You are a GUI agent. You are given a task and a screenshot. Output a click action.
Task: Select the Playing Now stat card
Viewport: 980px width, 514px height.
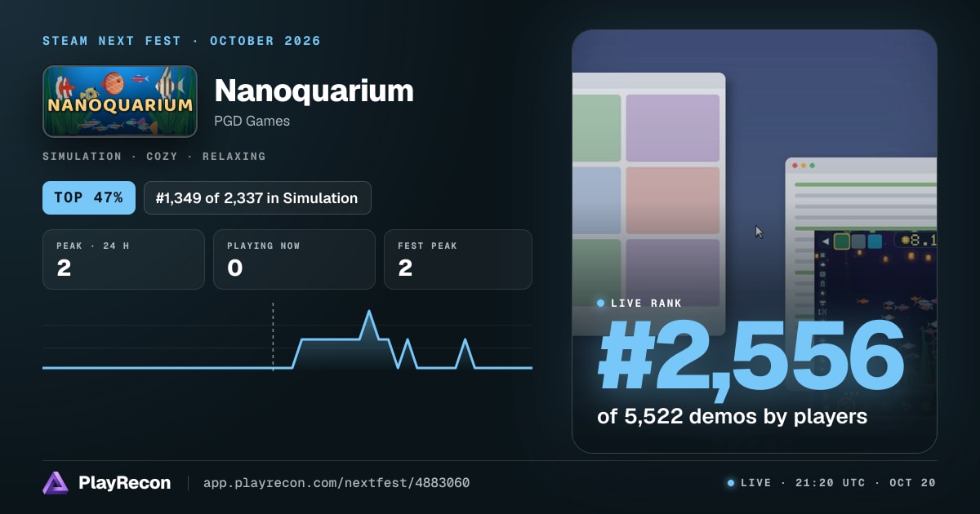294,259
